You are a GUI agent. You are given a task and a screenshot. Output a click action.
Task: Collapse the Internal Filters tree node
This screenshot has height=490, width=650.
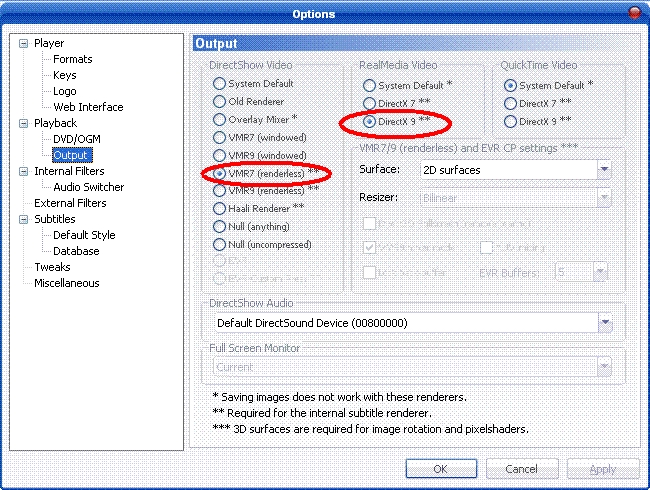[24, 171]
